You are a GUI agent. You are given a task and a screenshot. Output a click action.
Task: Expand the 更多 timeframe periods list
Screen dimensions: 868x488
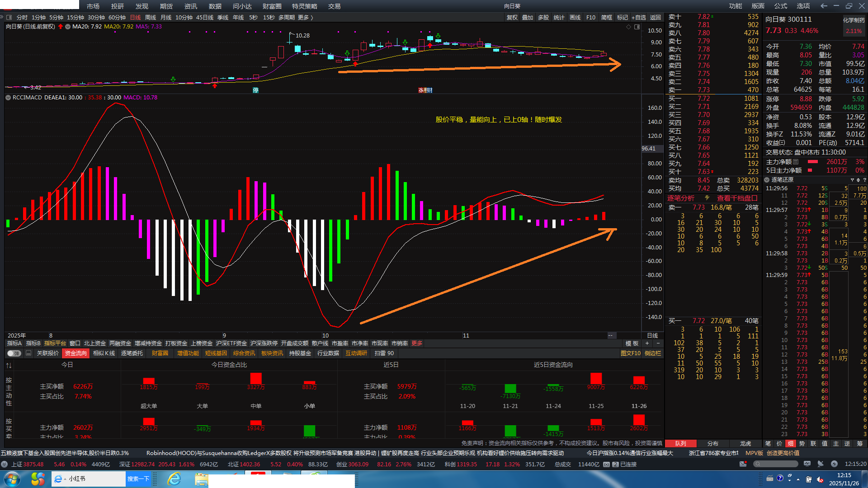306,18
